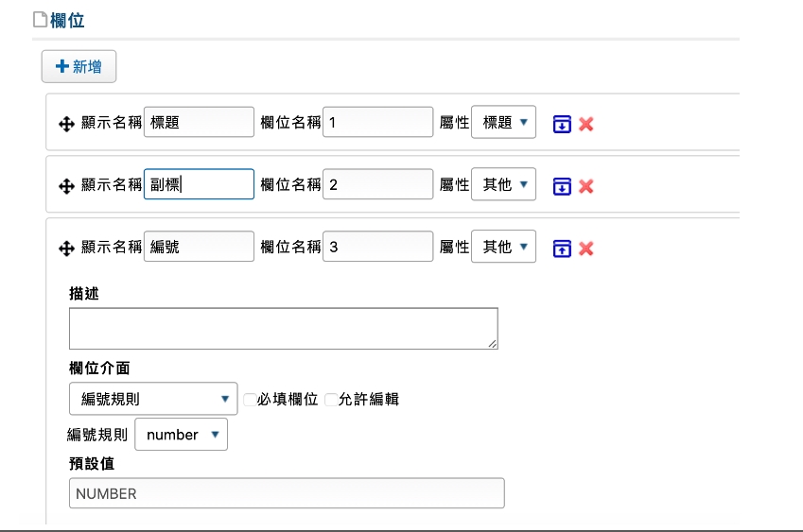
Task: Expand details of the 標題 field row
Action: coord(562,124)
